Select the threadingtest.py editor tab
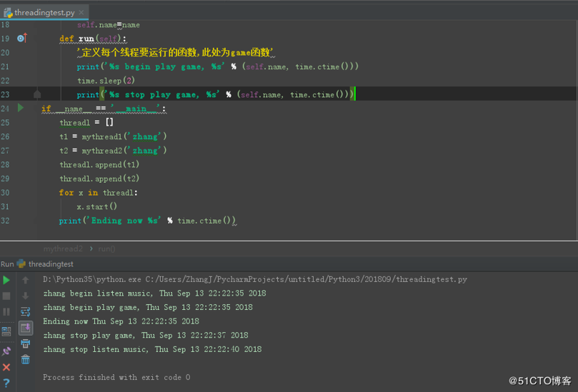578x392 pixels. click(43, 12)
